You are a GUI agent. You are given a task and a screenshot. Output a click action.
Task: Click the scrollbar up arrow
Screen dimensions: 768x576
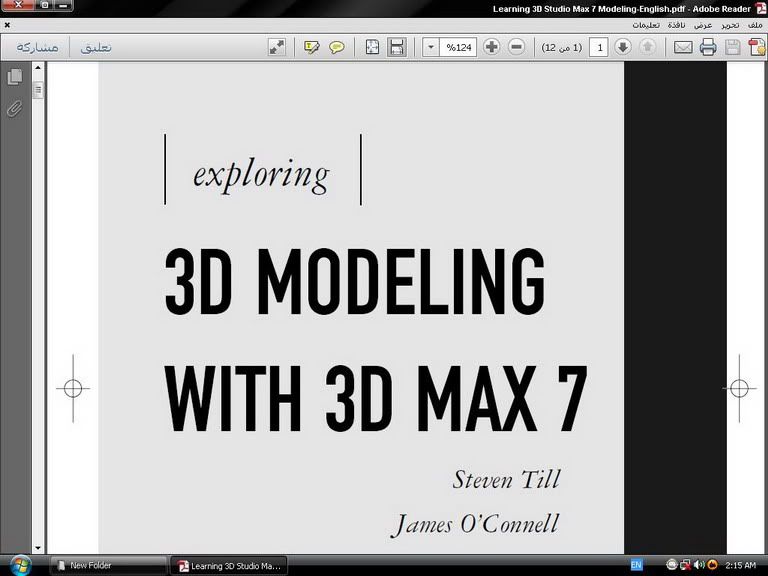(x=38, y=68)
